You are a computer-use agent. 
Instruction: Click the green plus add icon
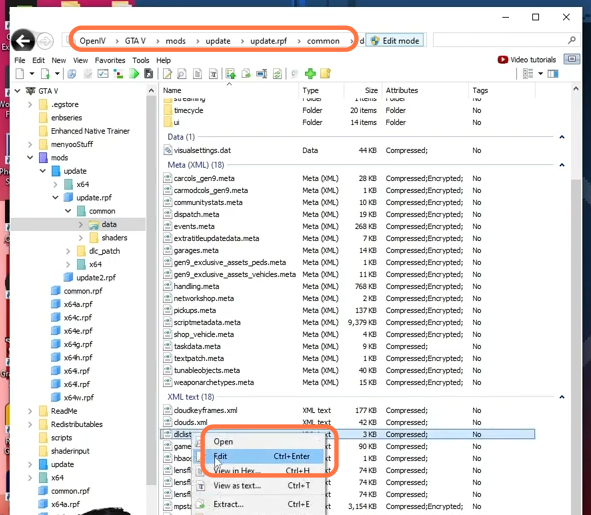click(310, 74)
